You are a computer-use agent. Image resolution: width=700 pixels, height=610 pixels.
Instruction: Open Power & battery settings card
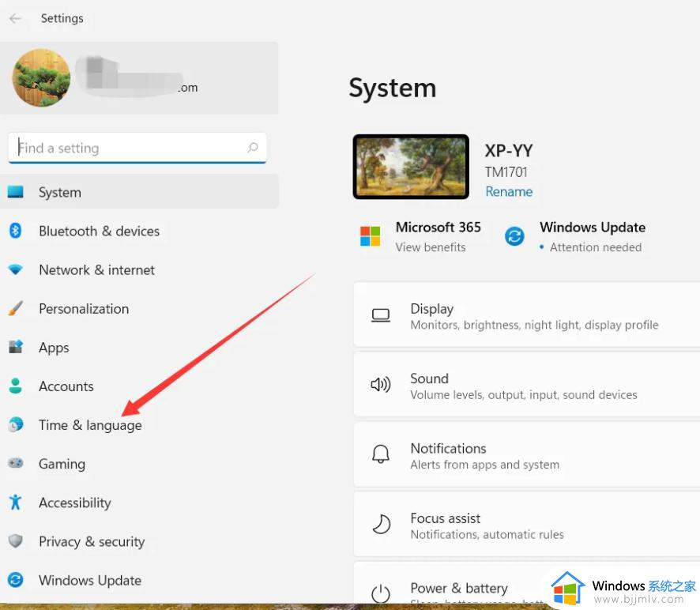(527, 582)
